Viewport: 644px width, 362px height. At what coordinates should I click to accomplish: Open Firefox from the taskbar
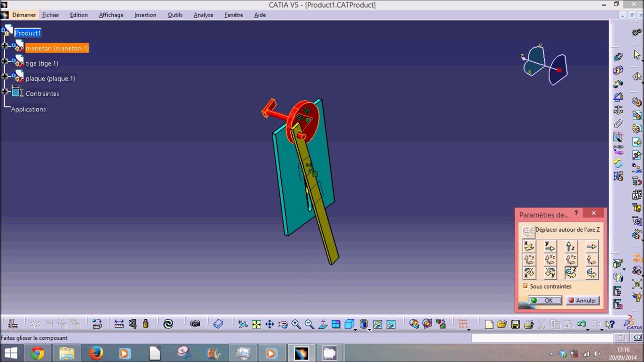pyautogui.click(x=96, y=353)
